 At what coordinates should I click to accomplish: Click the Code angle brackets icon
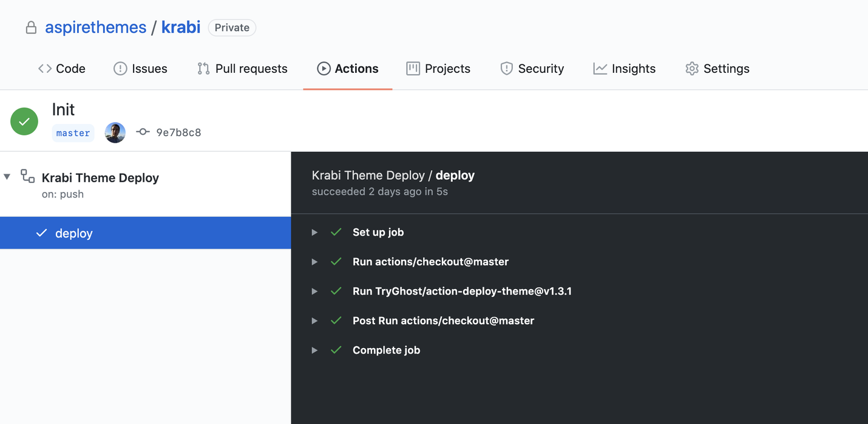[45, 68]
